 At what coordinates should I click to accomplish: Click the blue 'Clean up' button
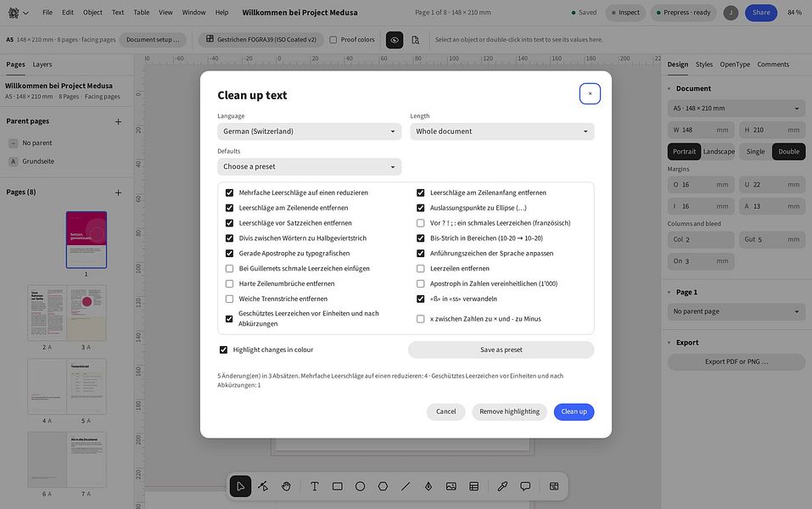point(574,411)
